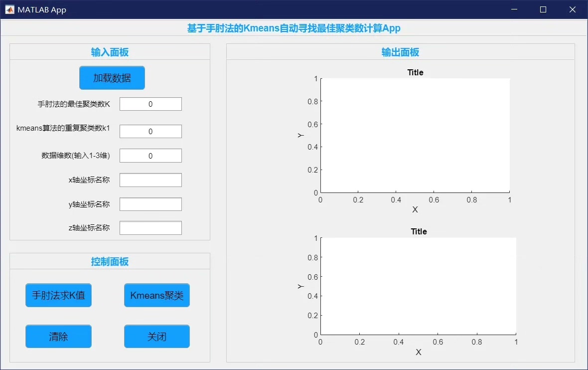Click the Y axis label of upper plot
Viewport: 588px width, 370px height.
(301, 136)
